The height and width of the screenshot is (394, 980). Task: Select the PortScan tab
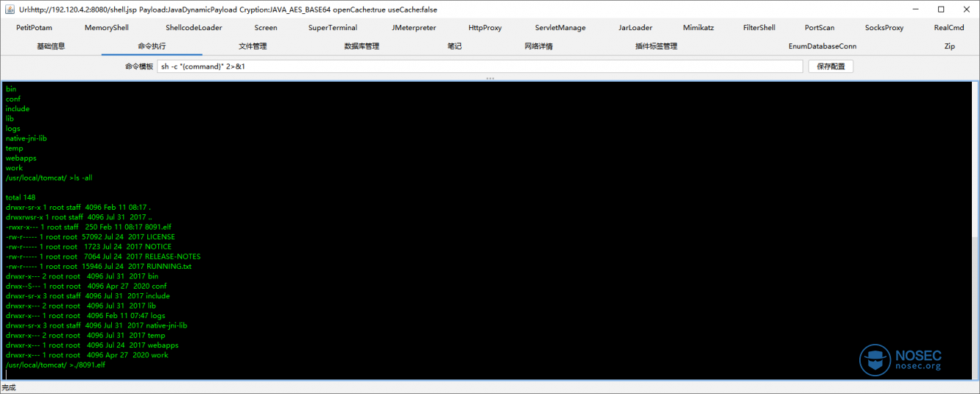[x=819, y=28]
